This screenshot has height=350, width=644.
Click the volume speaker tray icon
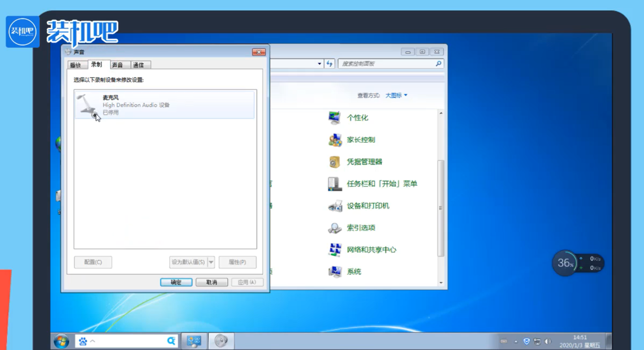point(548,341)
